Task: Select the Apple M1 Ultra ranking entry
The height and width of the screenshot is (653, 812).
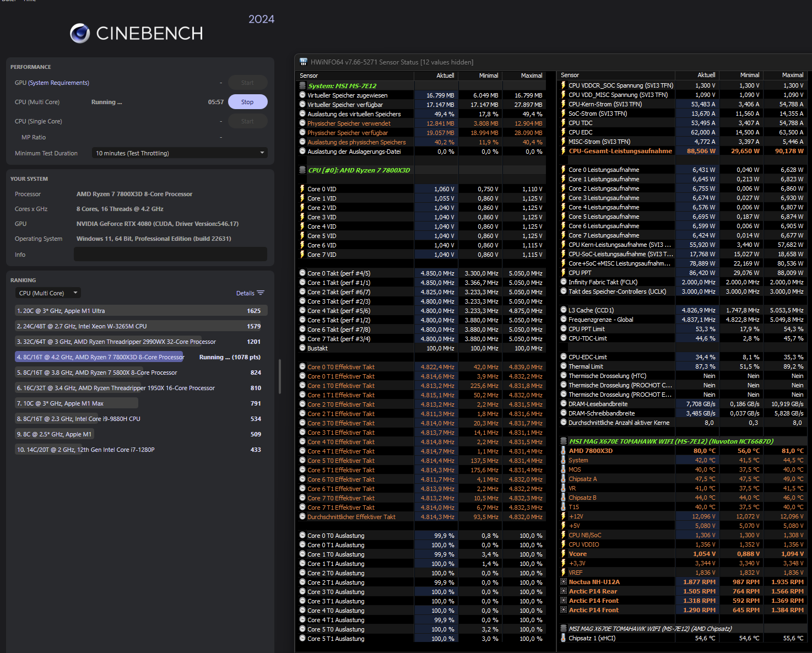Action: (x=141, y=311)
